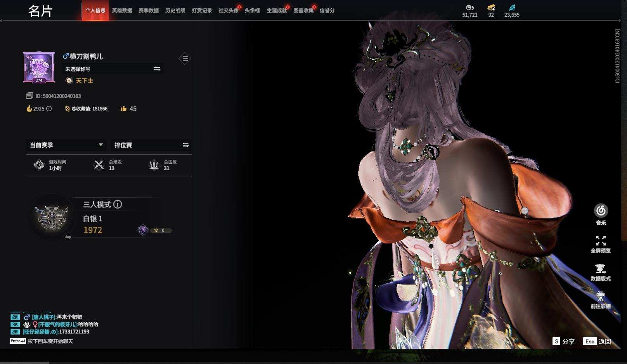Click the 总收藏值 collection value icon

click(x=67, y=109)
